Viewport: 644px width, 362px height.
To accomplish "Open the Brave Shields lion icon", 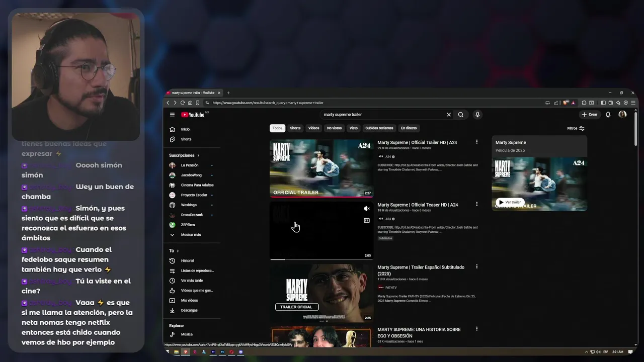I will 566,103.
